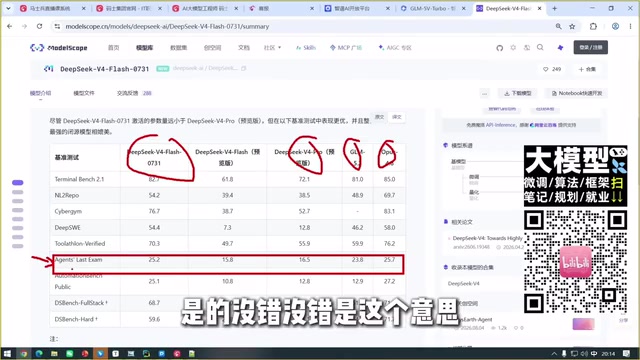Image resolution: width=640 pixels, height=360 pixels.
Task: Switch description to 译文 view
Action: pyautogui.click(x=397, y=117)
